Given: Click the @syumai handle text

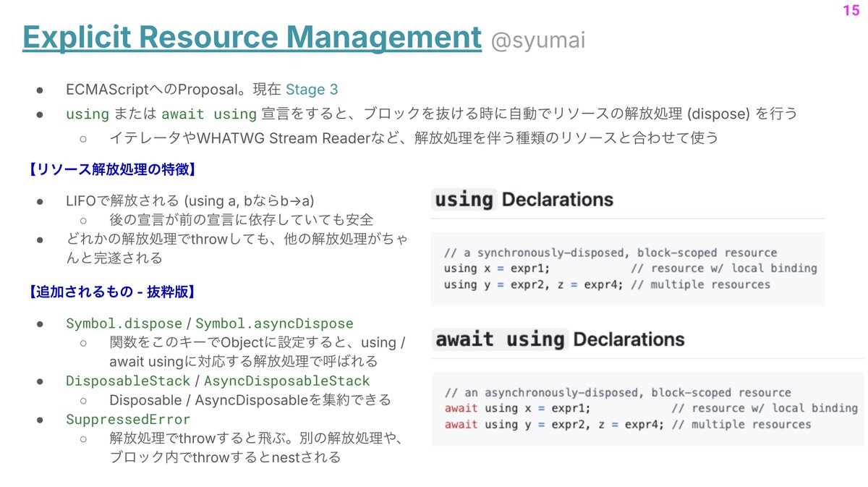Looking at the screenshot, I should 537,41.
